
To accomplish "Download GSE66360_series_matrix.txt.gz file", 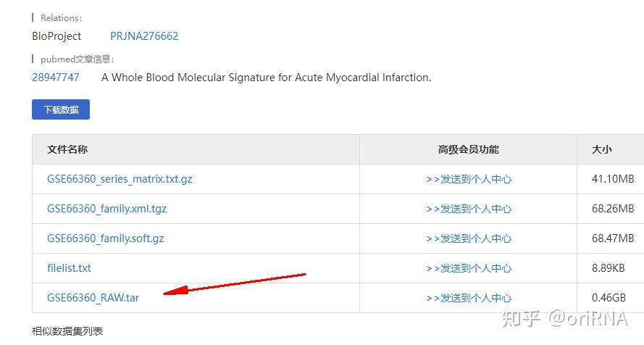I will click(x=120, y=179).
